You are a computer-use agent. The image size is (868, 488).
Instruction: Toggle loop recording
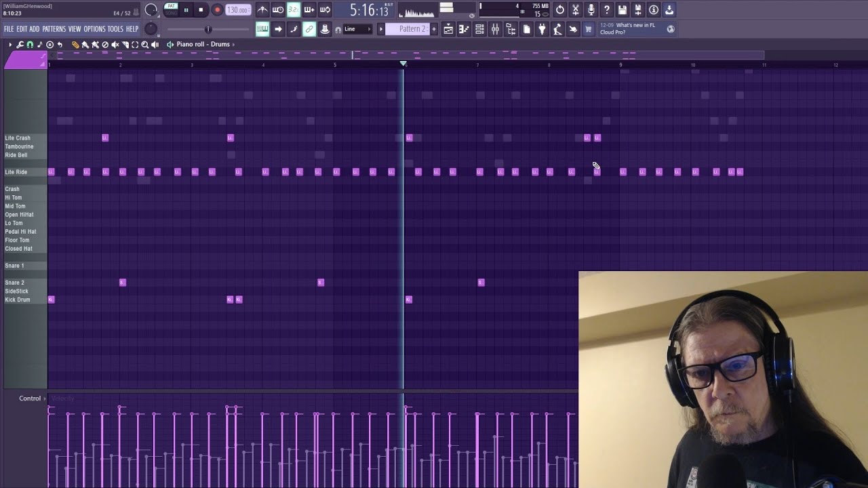tap(325, 9)
